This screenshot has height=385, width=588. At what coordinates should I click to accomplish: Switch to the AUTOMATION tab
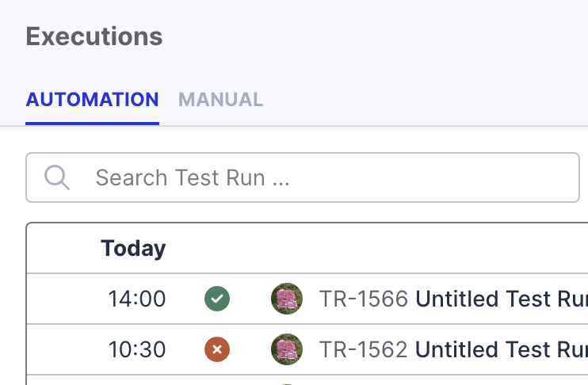click(92, 100)
